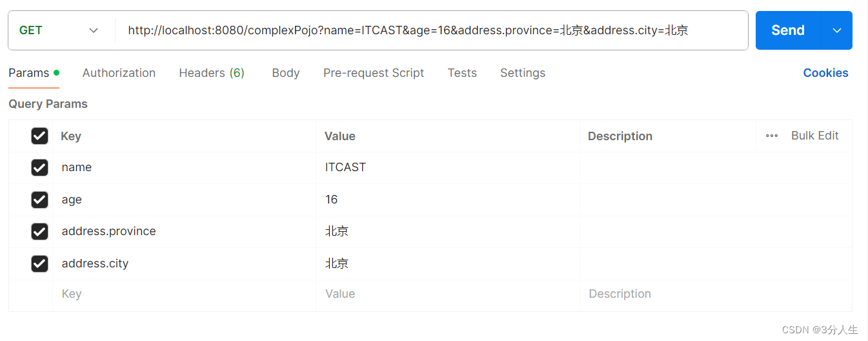Image resolution: width=868 pixels, height=341 pixels.
Task: Open the Headers (6) tab
Action: pos(212,73)
